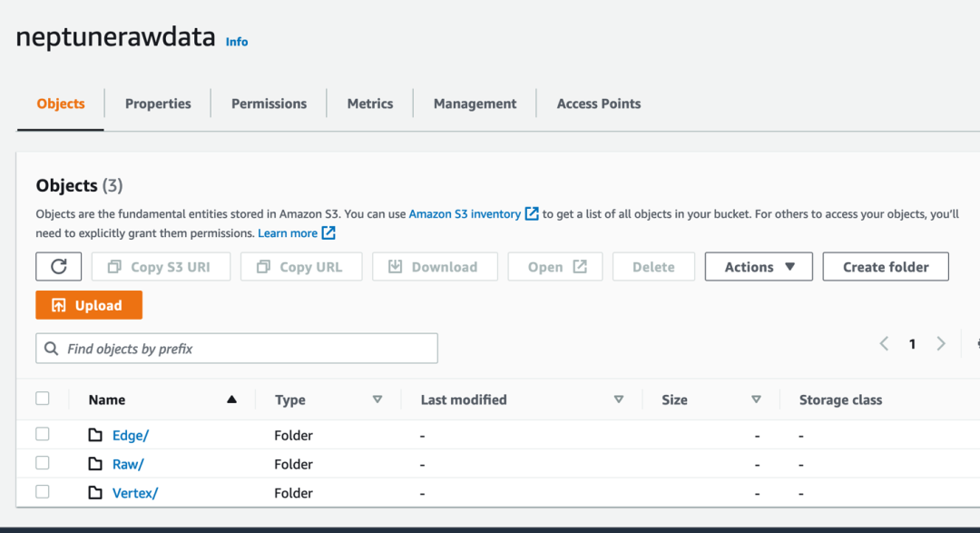Toggle the select all objects checkbox
The width and height of the screenshot is (980, 533).
[x=43, y=399]
